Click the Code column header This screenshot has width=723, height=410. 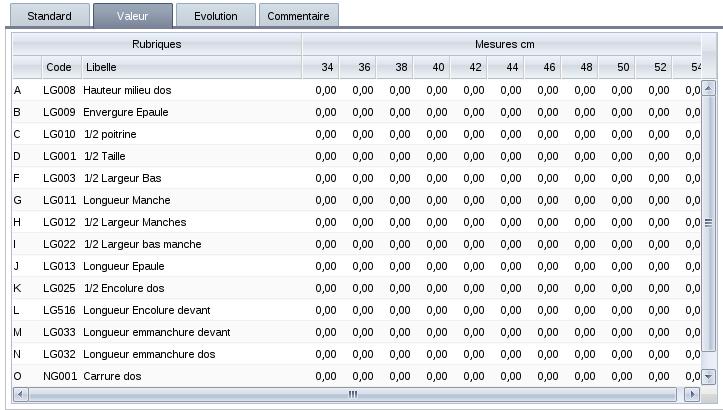59,67
